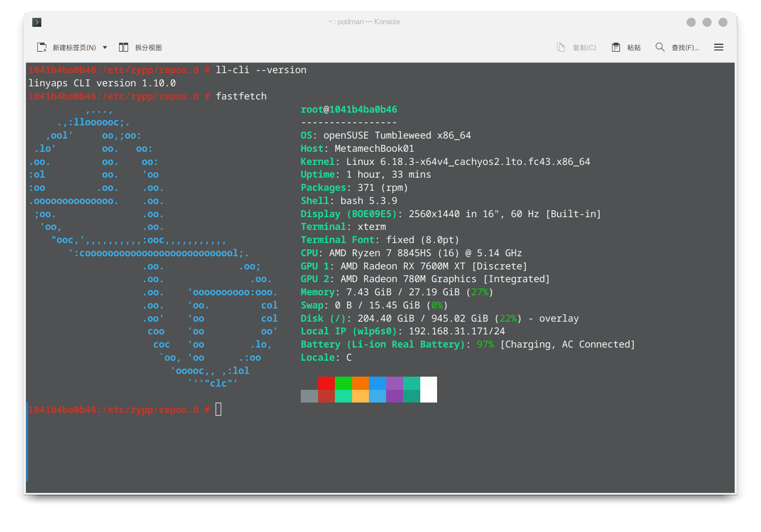Click the text 'linyaps CLI version 1.10.0'

pyautogui.click(x=102, y=83)
